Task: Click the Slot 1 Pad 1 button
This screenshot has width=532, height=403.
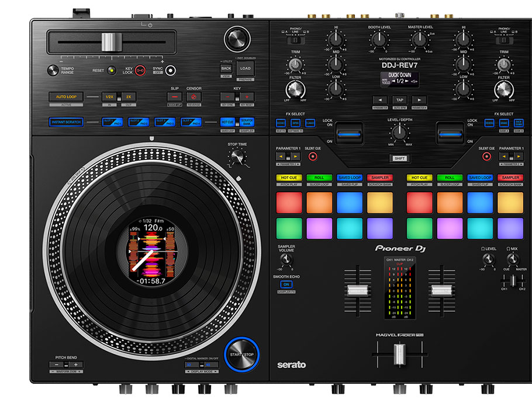Action: tap(112, 122)
